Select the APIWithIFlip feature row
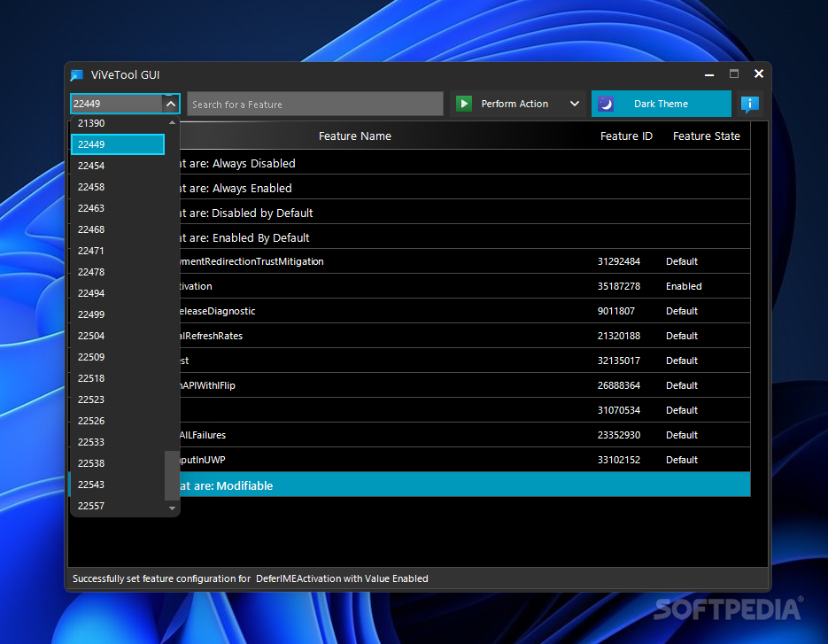Screen dimensions: 828x644 (465, 385)
